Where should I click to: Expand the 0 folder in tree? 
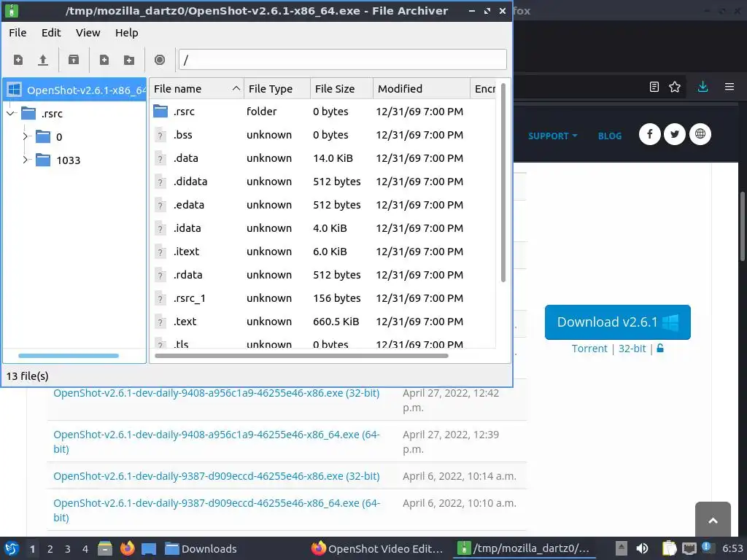(x=26, y=136)
